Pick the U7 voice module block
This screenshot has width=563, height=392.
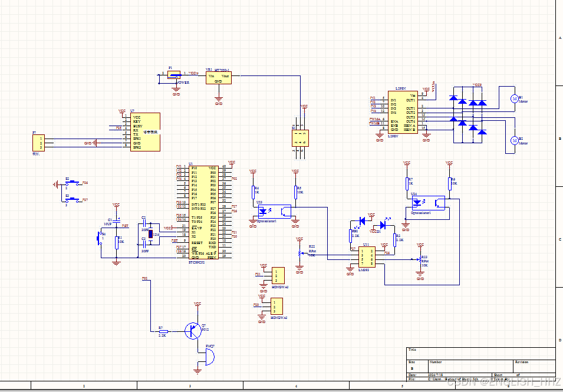[x=145, y=131]
